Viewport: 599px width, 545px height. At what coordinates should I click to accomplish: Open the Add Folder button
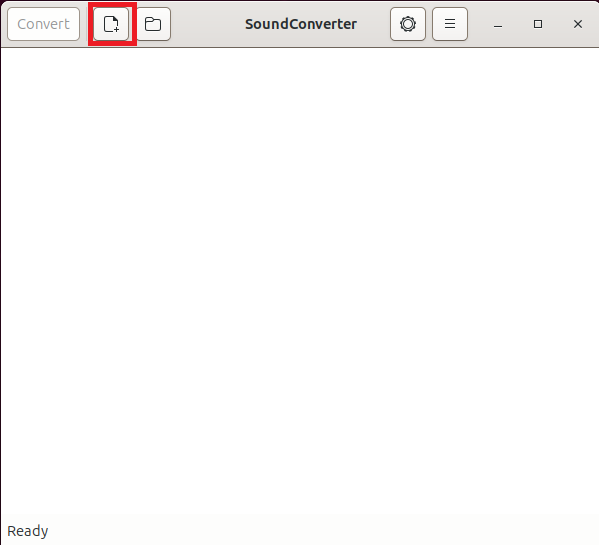click(x=153, y=24)
